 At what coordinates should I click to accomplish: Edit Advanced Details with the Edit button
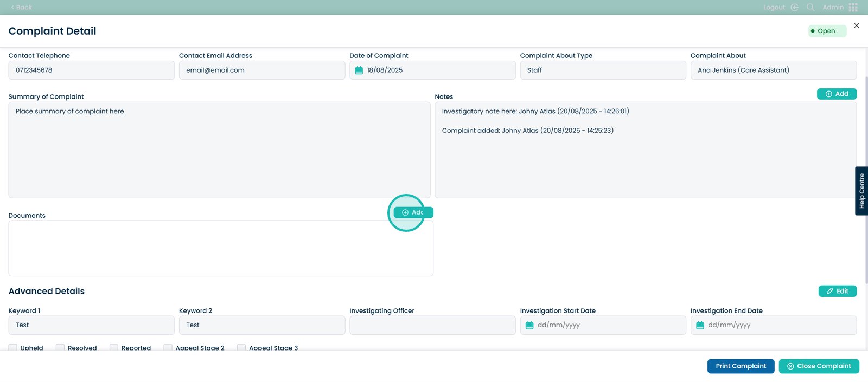(x=837, y=291)
